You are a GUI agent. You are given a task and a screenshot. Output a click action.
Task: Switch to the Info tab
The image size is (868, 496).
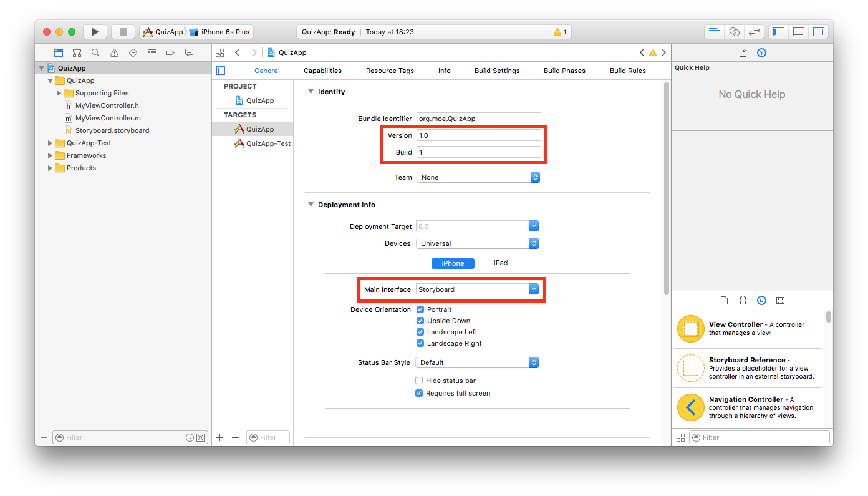[x=444, y=71]
